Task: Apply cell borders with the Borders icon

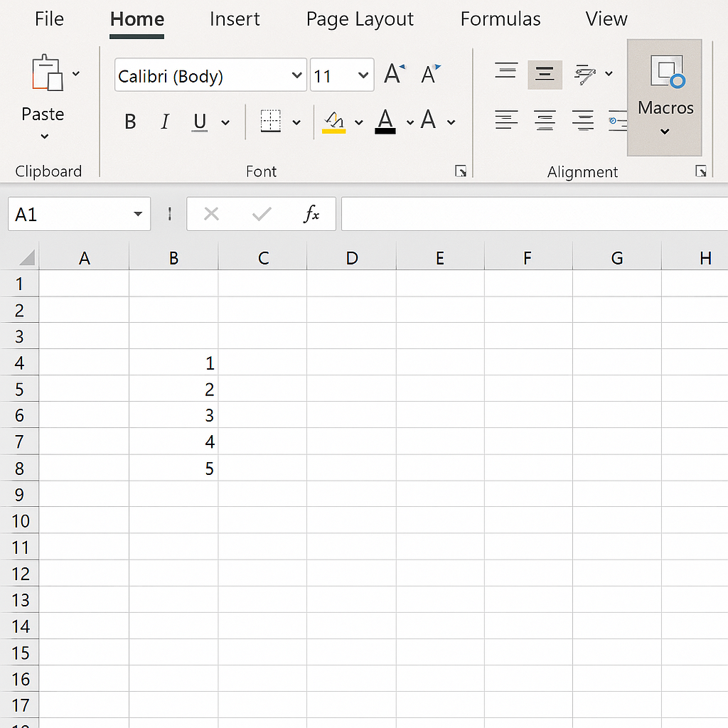Action: pos(271,121)
